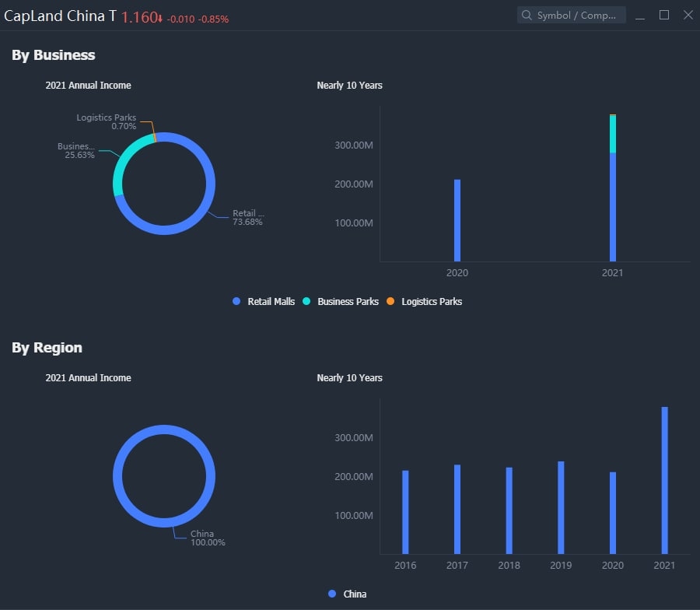Click the Logistics Parks 0.70% label

coord(107,121)
